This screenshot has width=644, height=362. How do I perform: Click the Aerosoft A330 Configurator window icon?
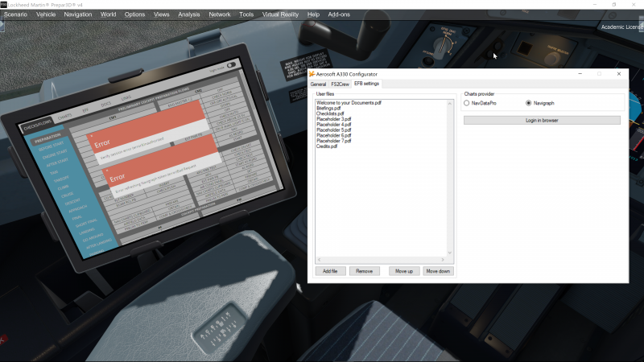click(x=312, y=74)
